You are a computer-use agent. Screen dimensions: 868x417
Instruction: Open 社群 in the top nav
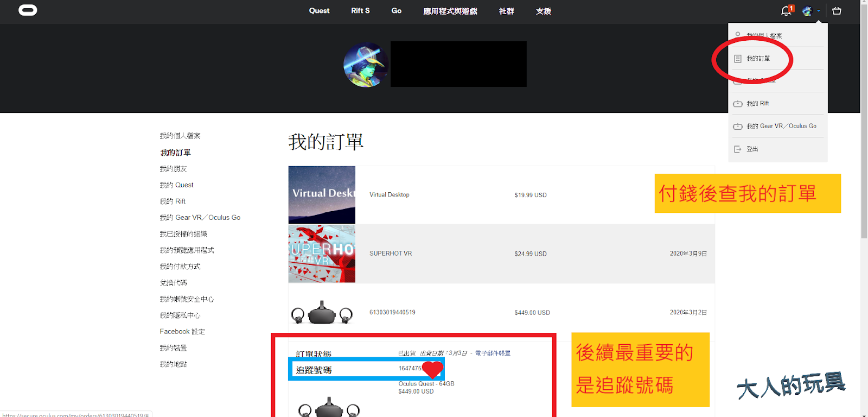click(506, 11)
